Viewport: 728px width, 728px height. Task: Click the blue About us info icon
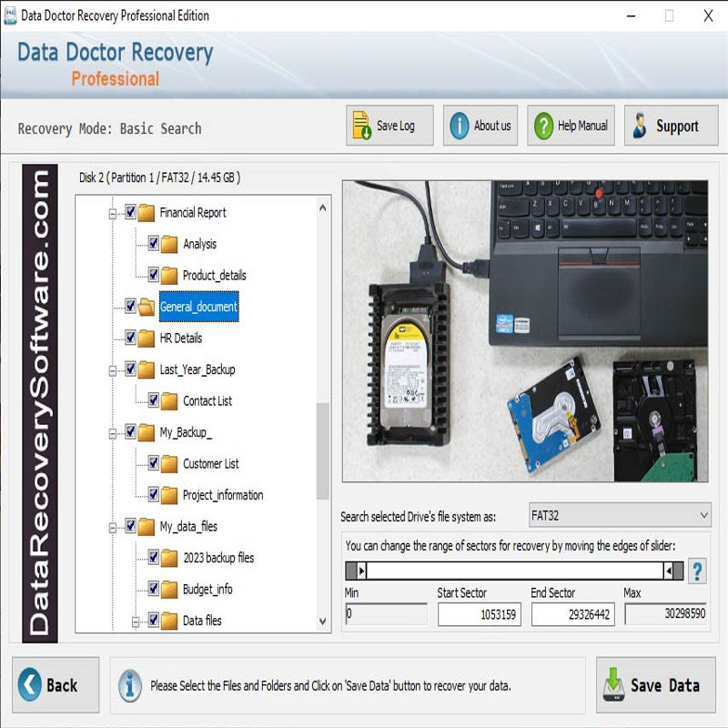tap(460, 126)
